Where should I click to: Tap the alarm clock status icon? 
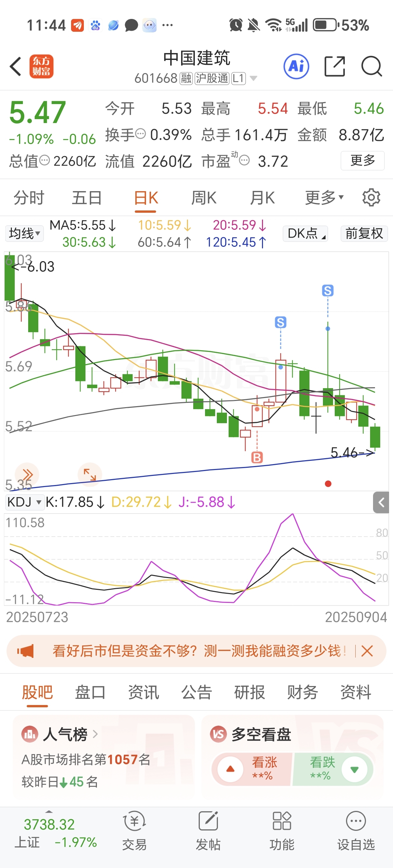[235, 25]
